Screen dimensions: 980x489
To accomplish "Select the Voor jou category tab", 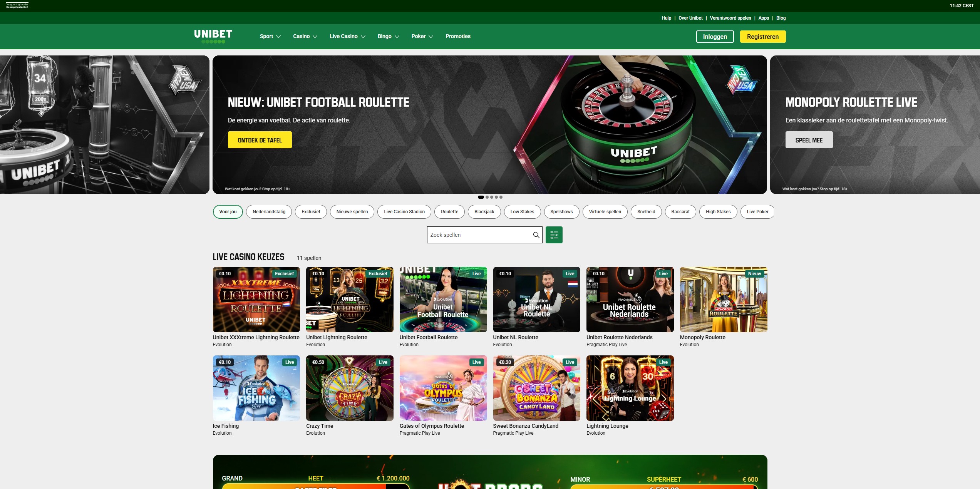I will [228, 212].
